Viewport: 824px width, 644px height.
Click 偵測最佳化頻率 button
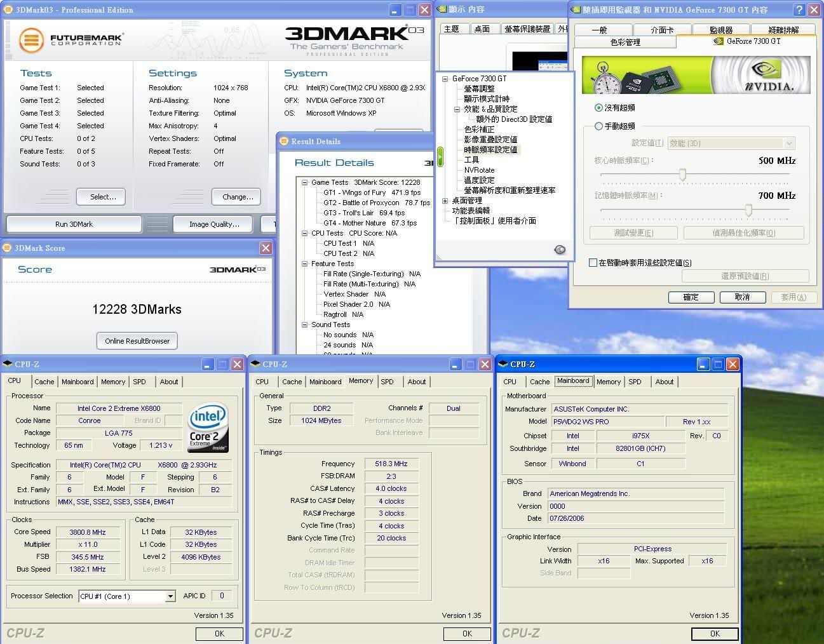pyautogui.click(x=743, y=233)
